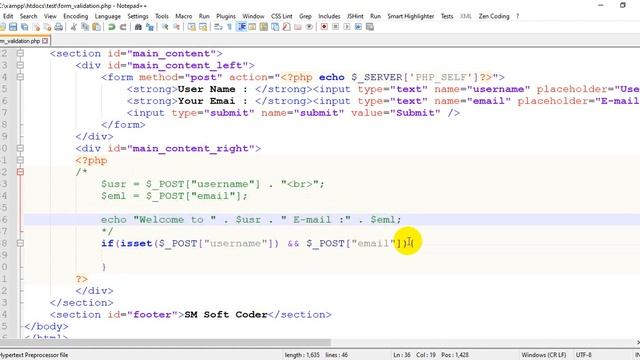The height and width of the screenshot is (360, 640).
Task: Paste clipboard using the toolbar Paste icon
Action: (x=96, y=27)
